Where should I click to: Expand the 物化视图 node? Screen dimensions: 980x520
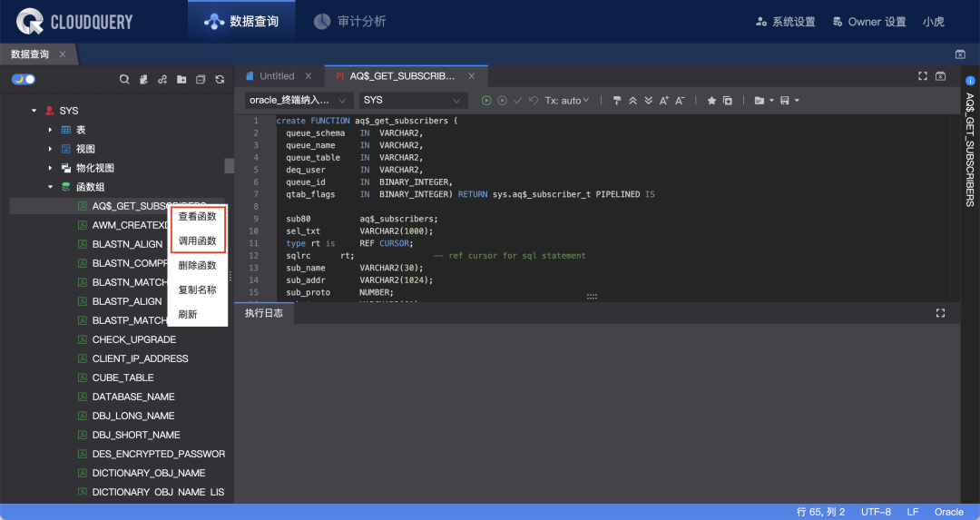click(x=50, y=168)
